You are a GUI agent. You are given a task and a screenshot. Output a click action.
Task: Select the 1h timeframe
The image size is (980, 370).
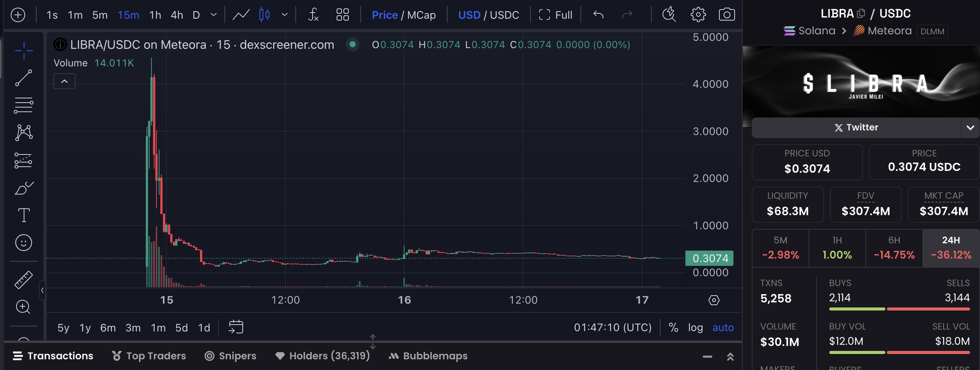155,15
